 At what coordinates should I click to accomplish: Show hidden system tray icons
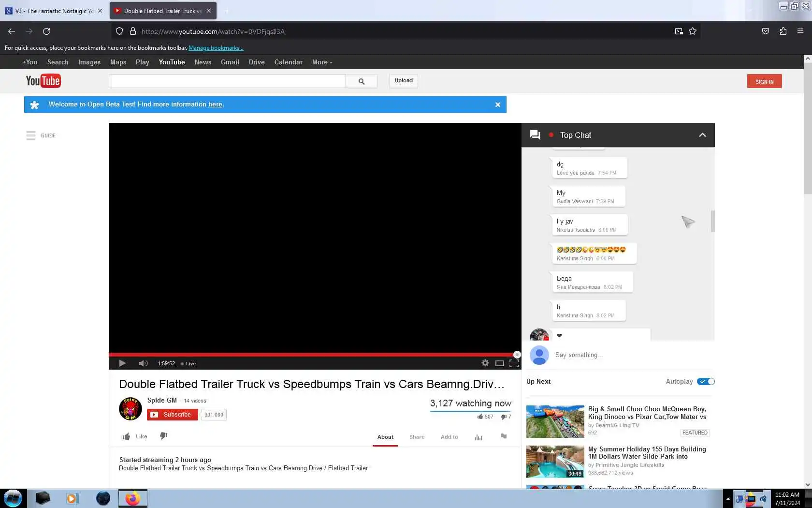728,499
